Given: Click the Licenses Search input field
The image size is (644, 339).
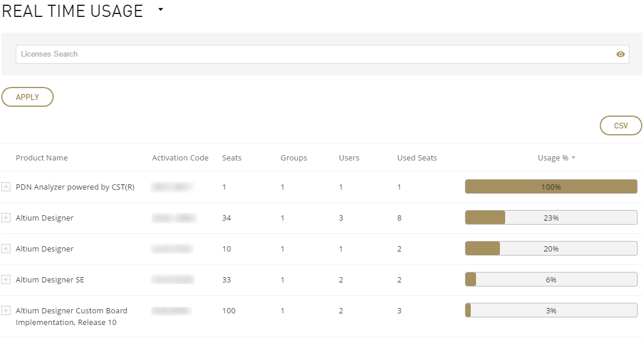Looking at the screenshot, I should click(x=315, y=54).
